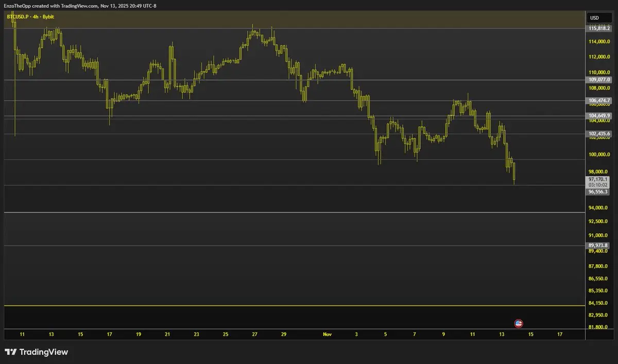Select the white horizontal line below 94,000

(295, 212)
